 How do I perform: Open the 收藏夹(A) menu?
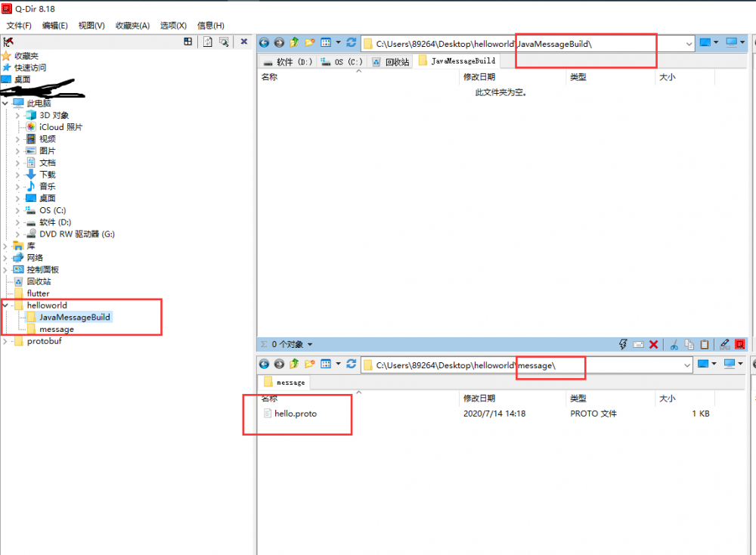pyautogui.click(x=132, y=26)
